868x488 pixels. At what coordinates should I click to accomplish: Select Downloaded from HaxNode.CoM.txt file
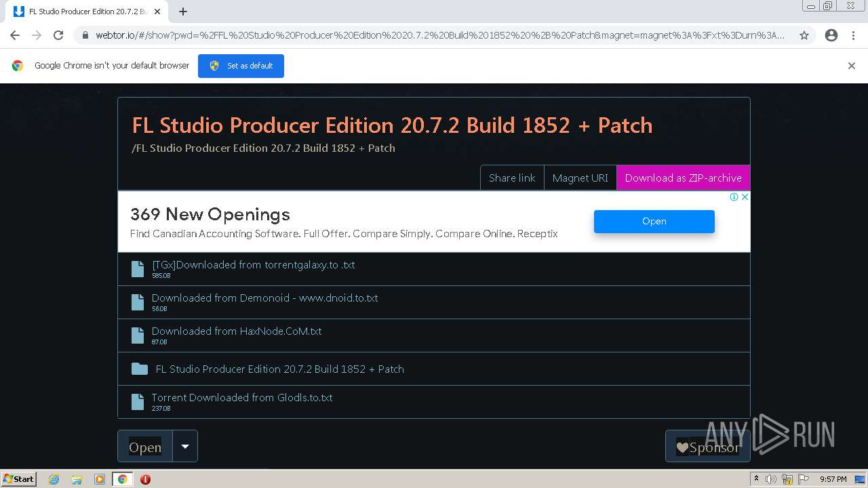(x=434, y=335)
